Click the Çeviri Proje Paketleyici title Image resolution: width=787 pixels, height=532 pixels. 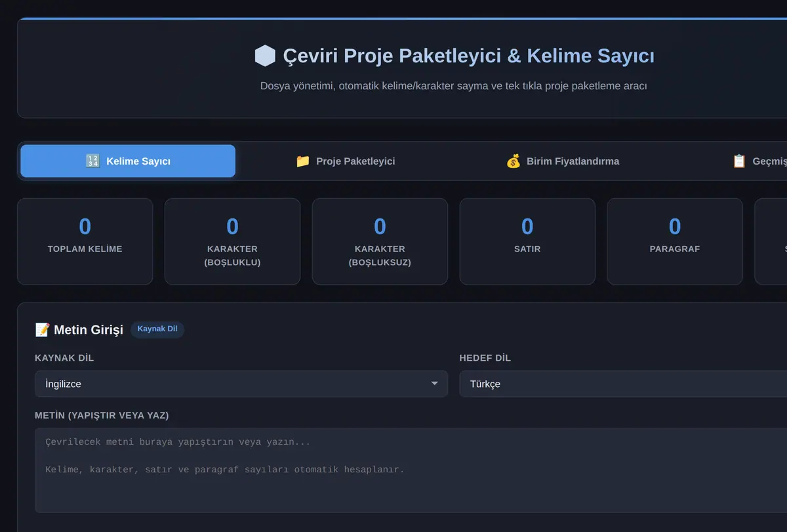(x=468, y=56)
